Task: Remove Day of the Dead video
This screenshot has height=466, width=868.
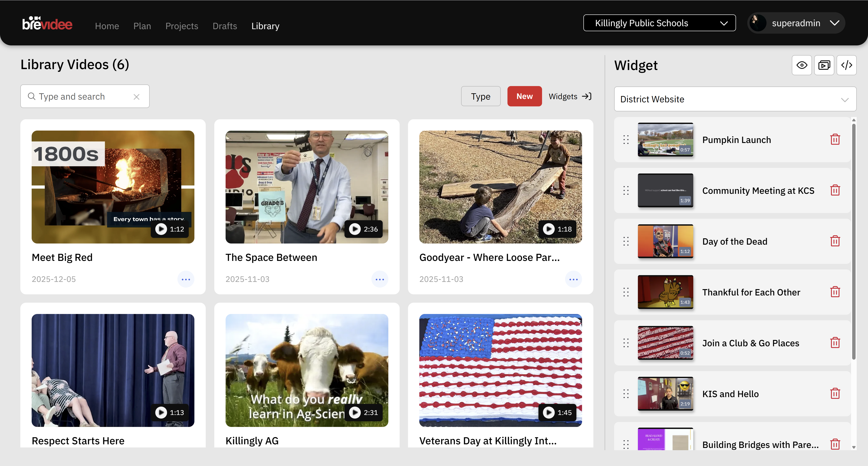Action: point(835,241)
